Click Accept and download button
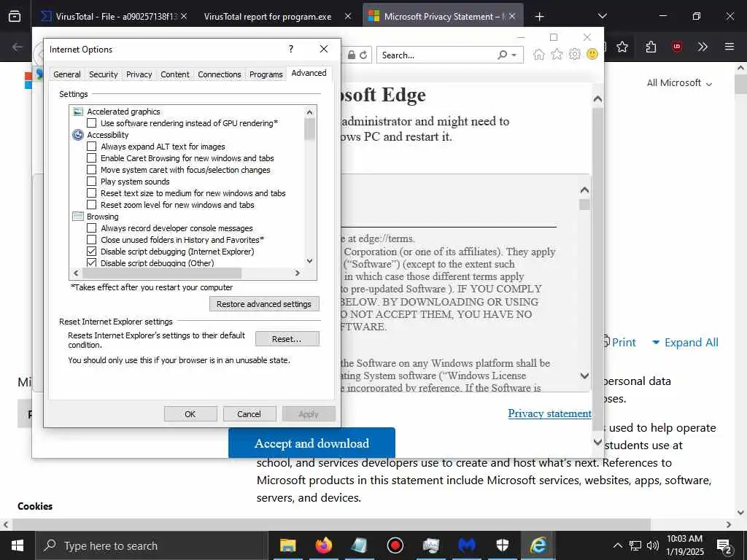This screenshot has width=747, height=560. tap(311, 443)
